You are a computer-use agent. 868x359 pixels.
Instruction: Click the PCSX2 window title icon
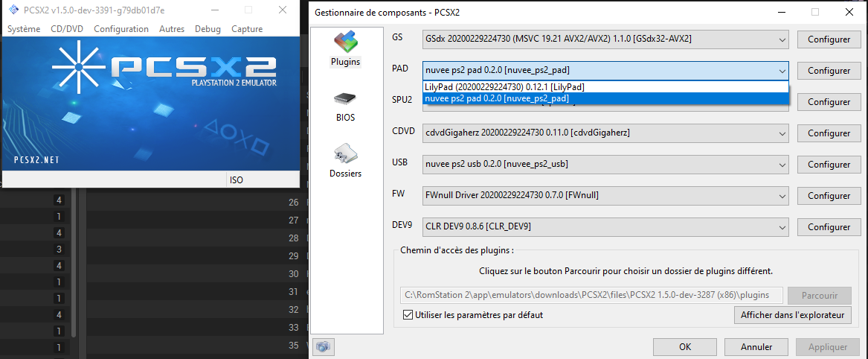click(x=14, y=10)
